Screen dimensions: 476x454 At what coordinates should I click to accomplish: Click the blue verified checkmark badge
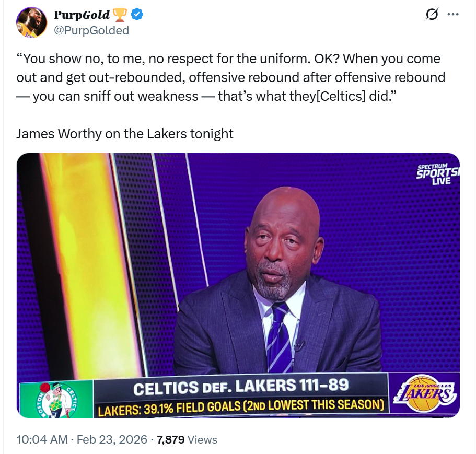pos(137,14)
